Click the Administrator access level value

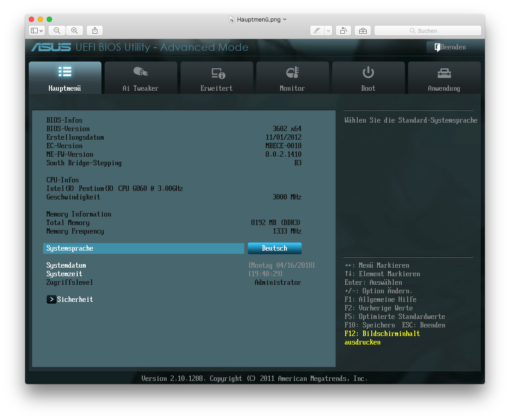pyautogui.click(x=278, y=283)
